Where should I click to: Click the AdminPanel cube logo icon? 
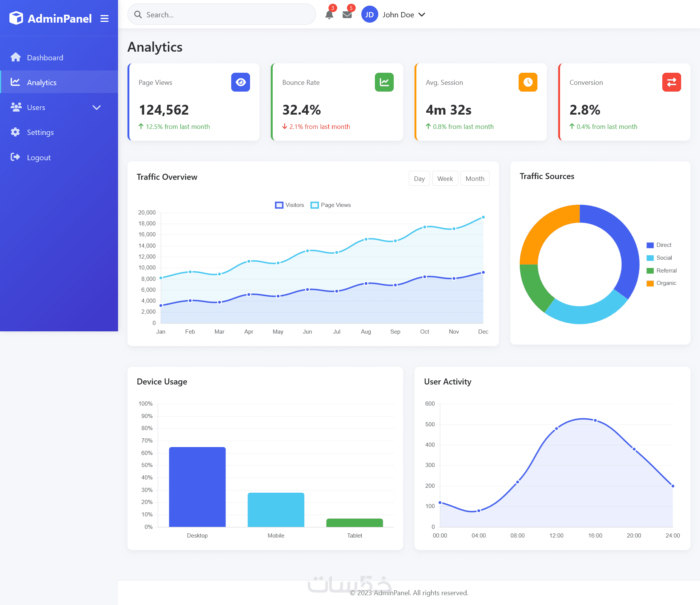pos(16,18)
